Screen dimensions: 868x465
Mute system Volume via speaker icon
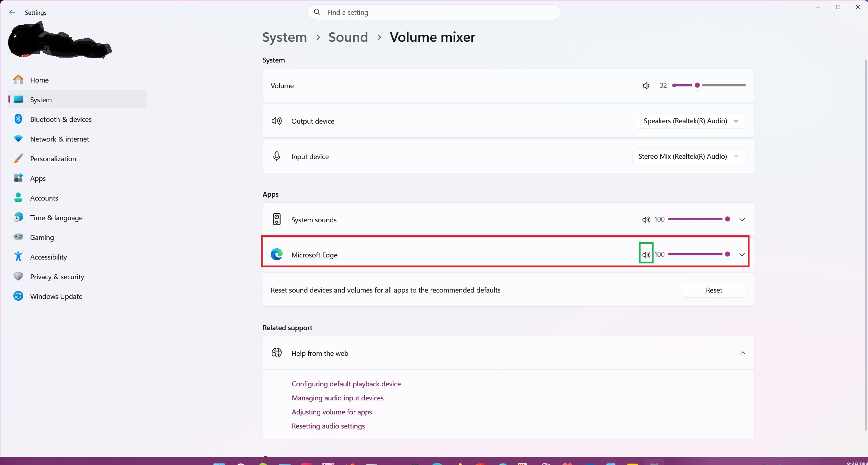tap(646, 85)
